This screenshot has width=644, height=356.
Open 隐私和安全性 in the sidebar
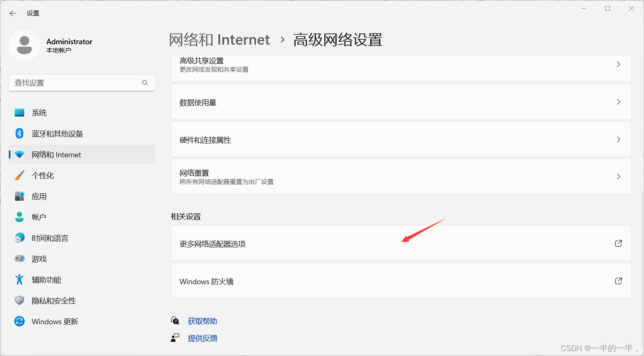point(82,300)
